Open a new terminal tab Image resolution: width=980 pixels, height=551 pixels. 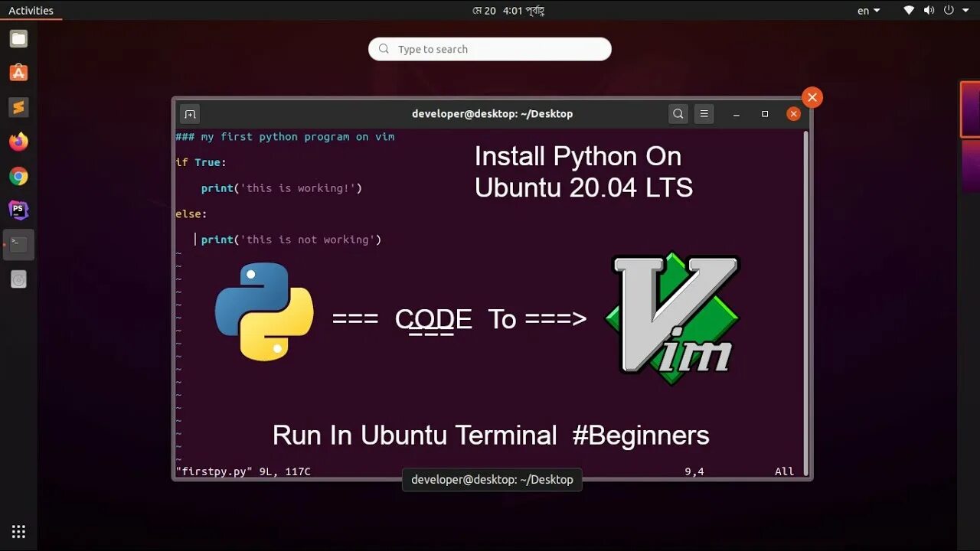[190, 114]
